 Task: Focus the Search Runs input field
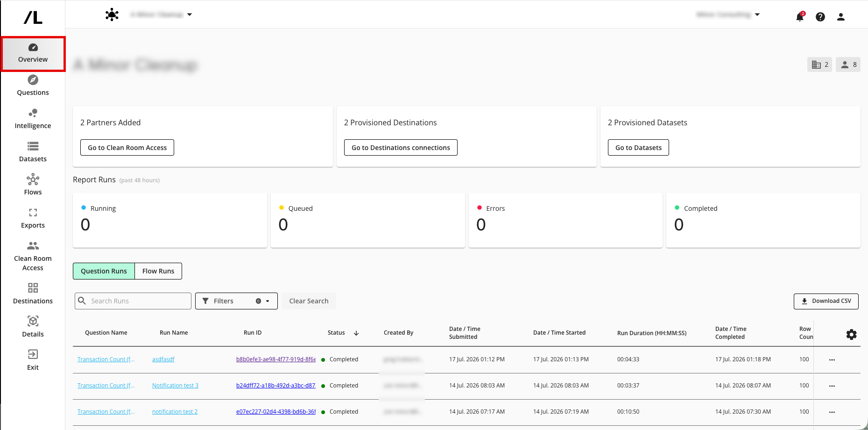[x=133, y=301]
